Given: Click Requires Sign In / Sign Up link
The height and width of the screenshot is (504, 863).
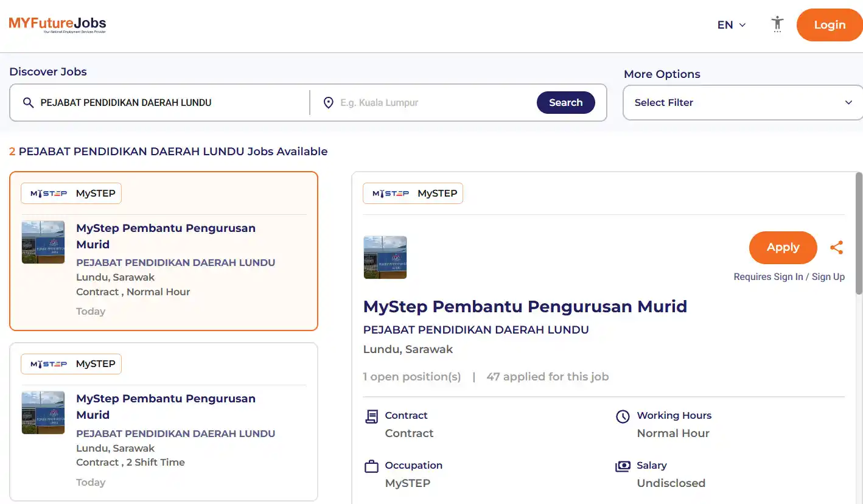Looking at the screenshot, I should pos(789,277).
